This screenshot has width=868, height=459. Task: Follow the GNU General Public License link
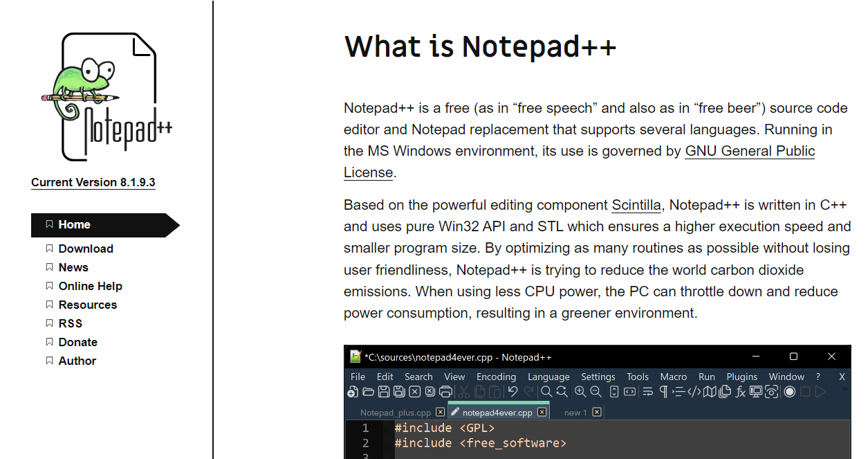pos(580,161)
